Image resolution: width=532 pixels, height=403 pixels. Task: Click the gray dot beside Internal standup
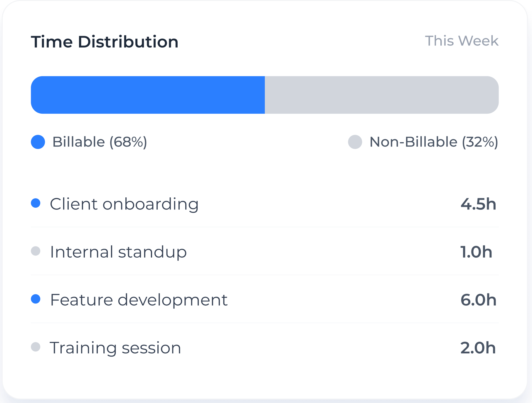pyautogui.click(x=36, y=251)
